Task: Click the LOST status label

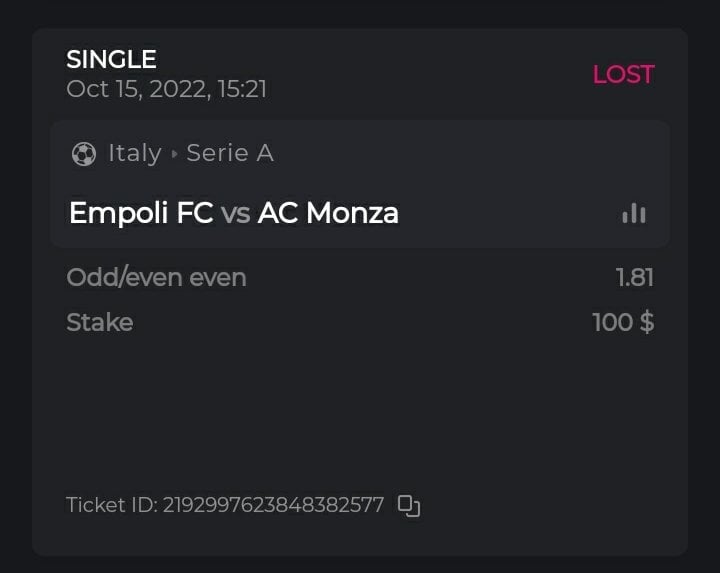Action: tap(623, 75)
